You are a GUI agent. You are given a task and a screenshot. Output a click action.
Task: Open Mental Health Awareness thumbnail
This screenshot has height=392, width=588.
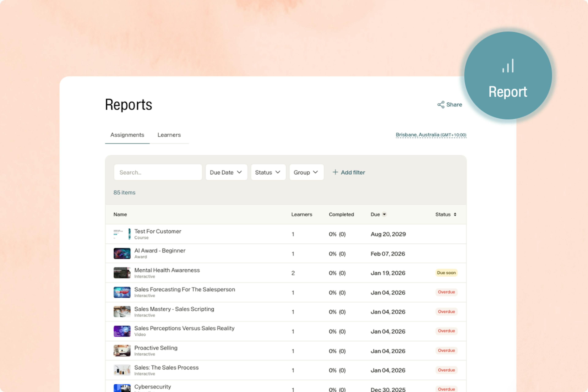[122, 273]
